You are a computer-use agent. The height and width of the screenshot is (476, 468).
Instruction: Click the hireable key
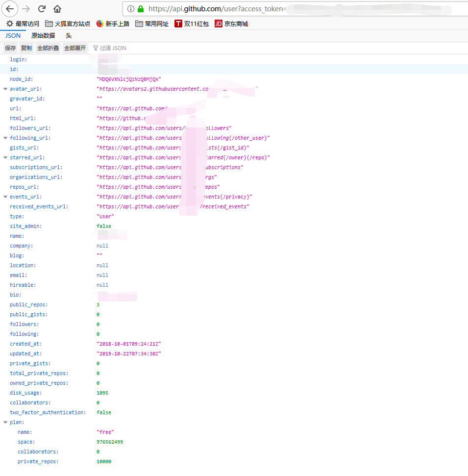coord(23,285)
